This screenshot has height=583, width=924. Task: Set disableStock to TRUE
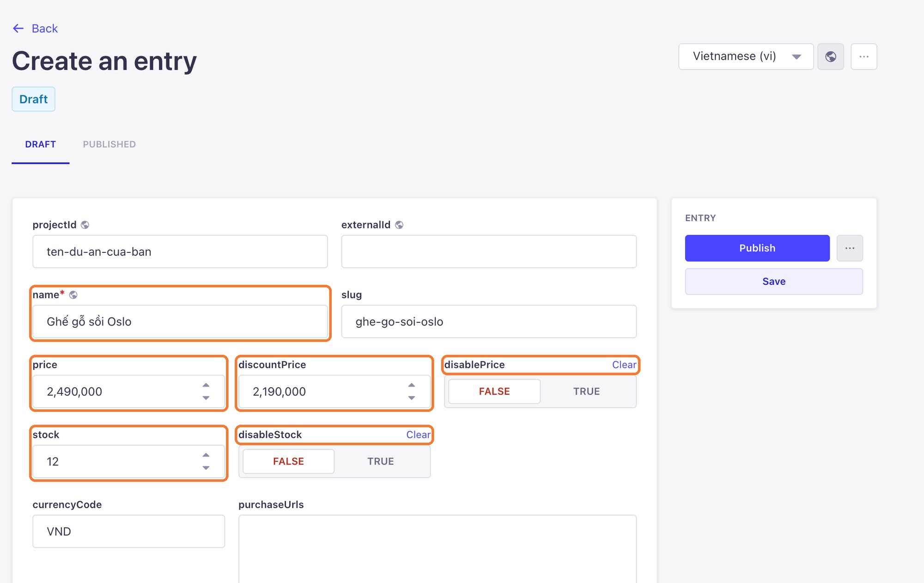[x=381, y=461]
